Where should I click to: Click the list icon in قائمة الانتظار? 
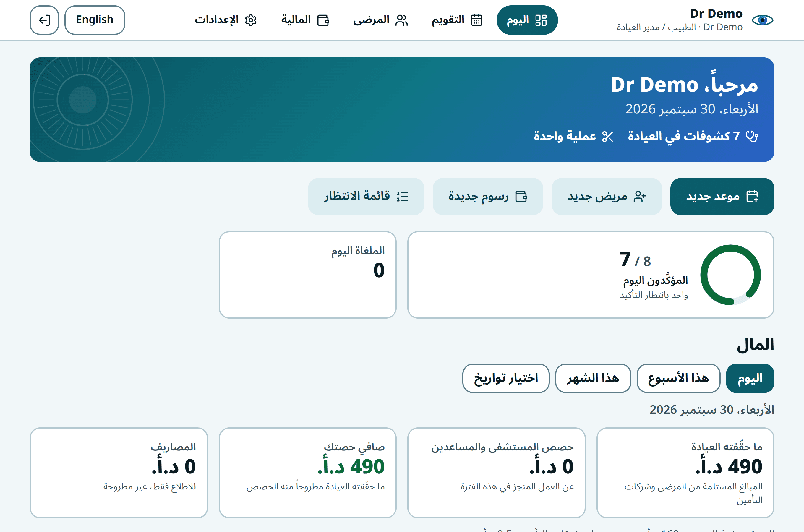click(402, 197)
